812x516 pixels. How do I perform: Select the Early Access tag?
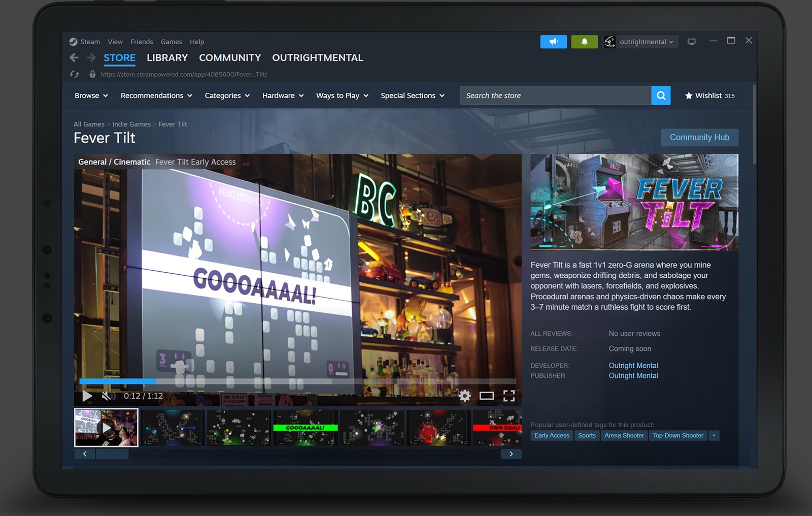552,435
